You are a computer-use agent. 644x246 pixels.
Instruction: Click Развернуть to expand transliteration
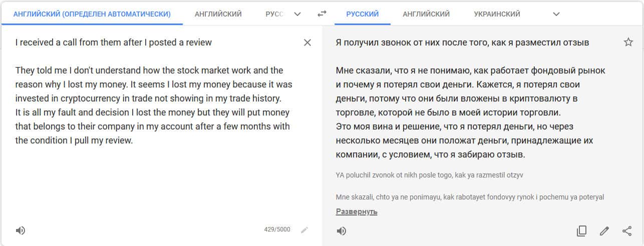pyautogui.click(x=356, y=211)
